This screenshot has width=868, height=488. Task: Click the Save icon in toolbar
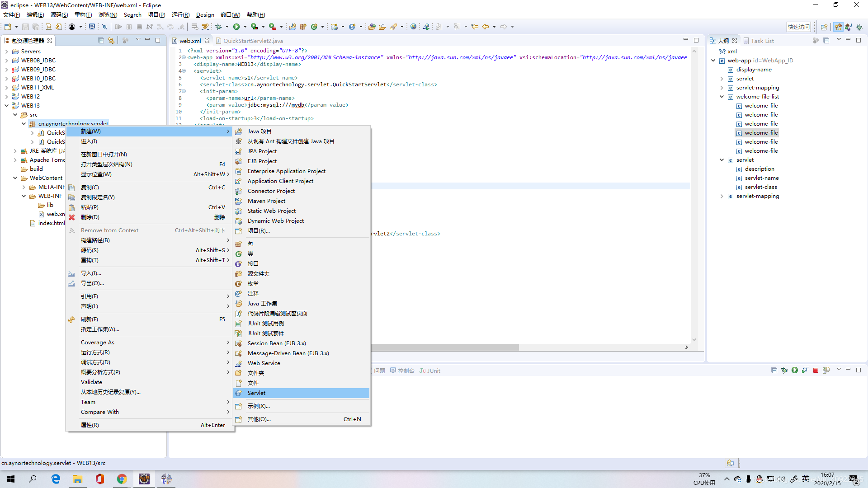[x=25, y=27]
